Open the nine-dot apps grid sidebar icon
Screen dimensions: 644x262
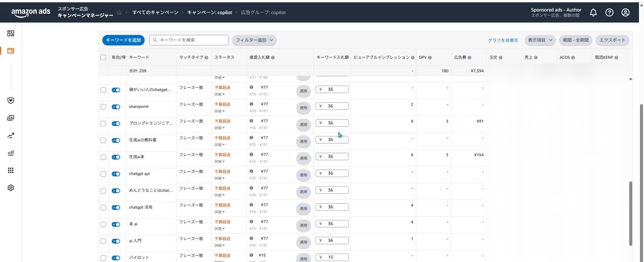point(11,170)
